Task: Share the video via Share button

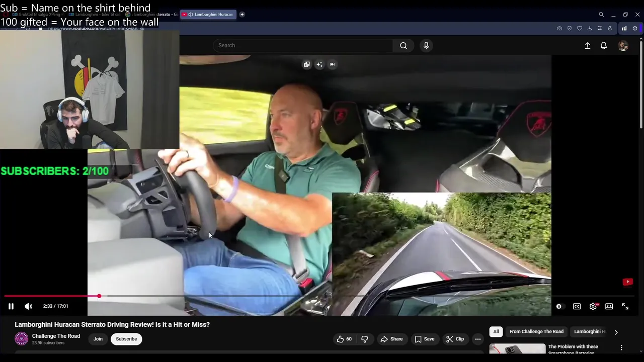Action: (x=391, y=339)
